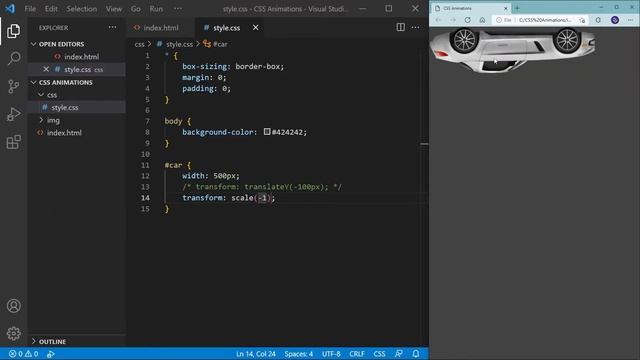Screen dimensions: 640x360
Task: Click CSS language mode selector
Action: 379,354
